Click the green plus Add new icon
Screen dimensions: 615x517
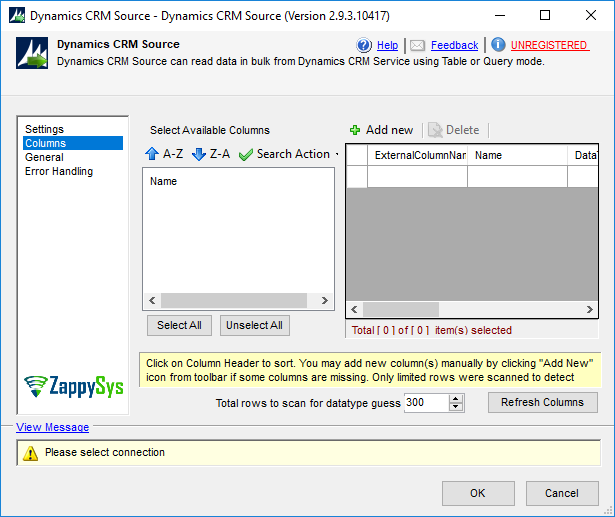point(355,130)
